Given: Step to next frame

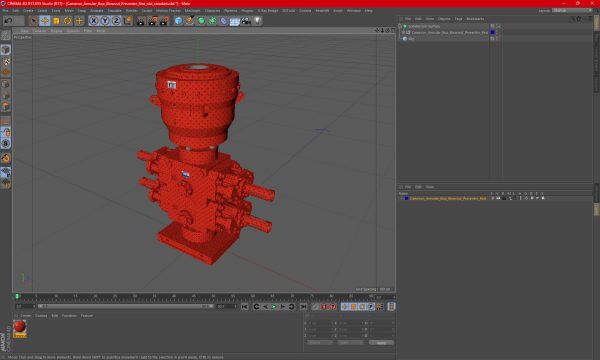Looking at the screenshot, I should point(283,307).
